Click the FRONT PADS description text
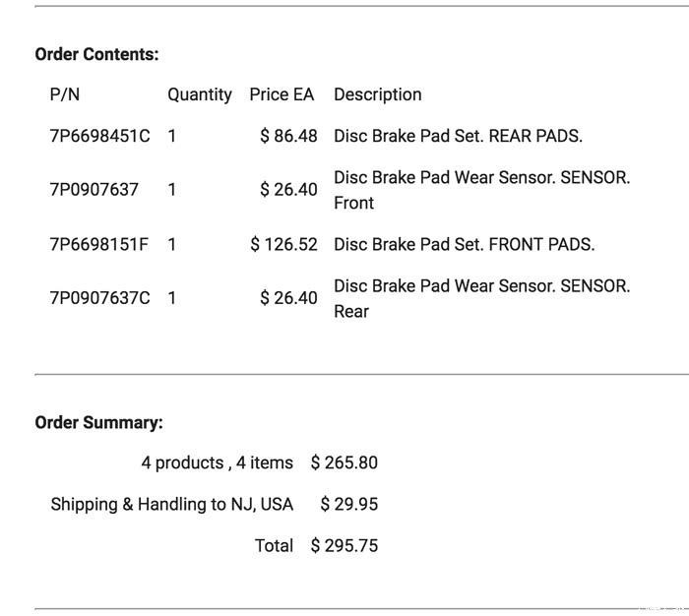The image size is (689, 616). coord(465,244)
